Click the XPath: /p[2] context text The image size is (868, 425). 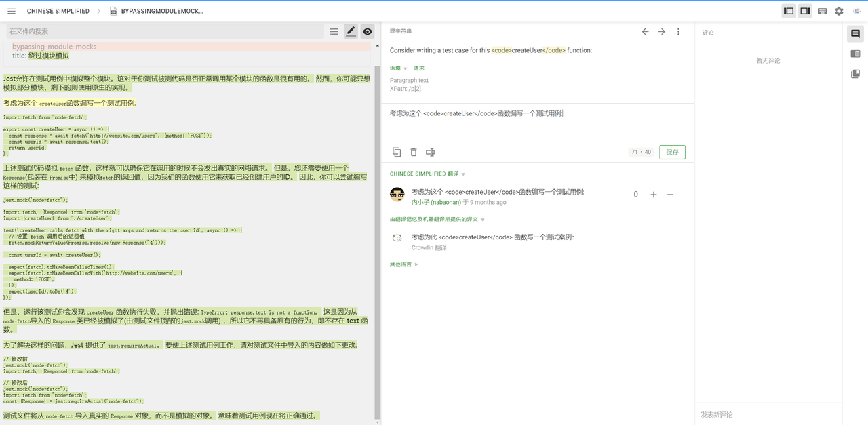pyautogui.click(x=406, y=89)
